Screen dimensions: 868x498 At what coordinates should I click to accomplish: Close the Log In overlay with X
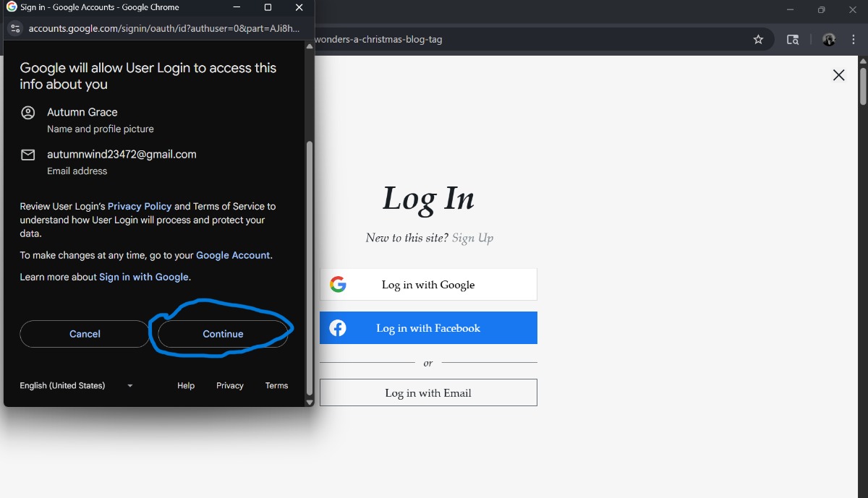click(x=838, y=75)
